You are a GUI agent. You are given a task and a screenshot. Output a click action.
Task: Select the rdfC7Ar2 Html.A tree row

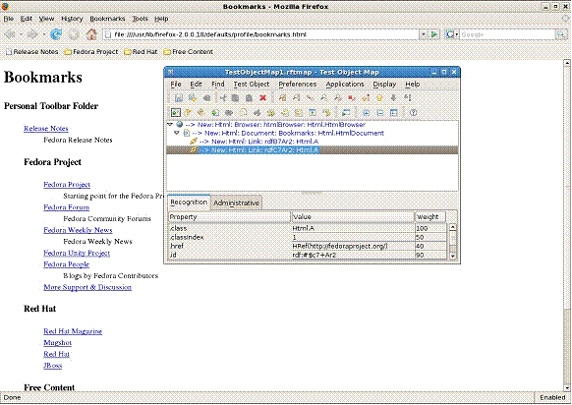(312, 150)
